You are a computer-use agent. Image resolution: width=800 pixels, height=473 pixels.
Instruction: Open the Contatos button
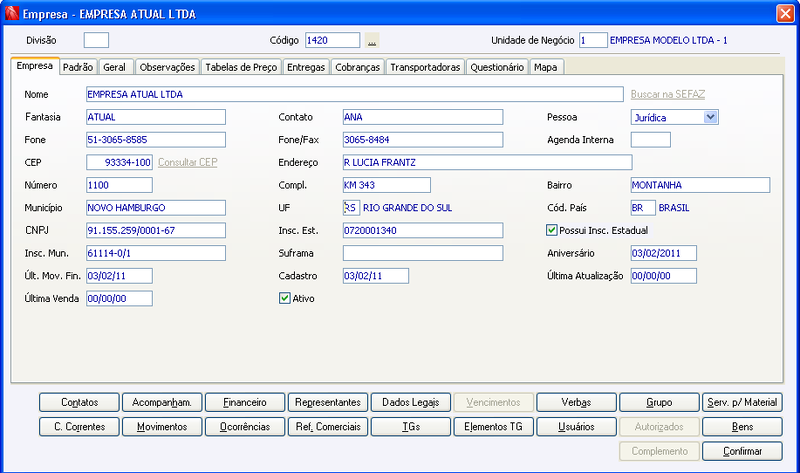[80, 402]
